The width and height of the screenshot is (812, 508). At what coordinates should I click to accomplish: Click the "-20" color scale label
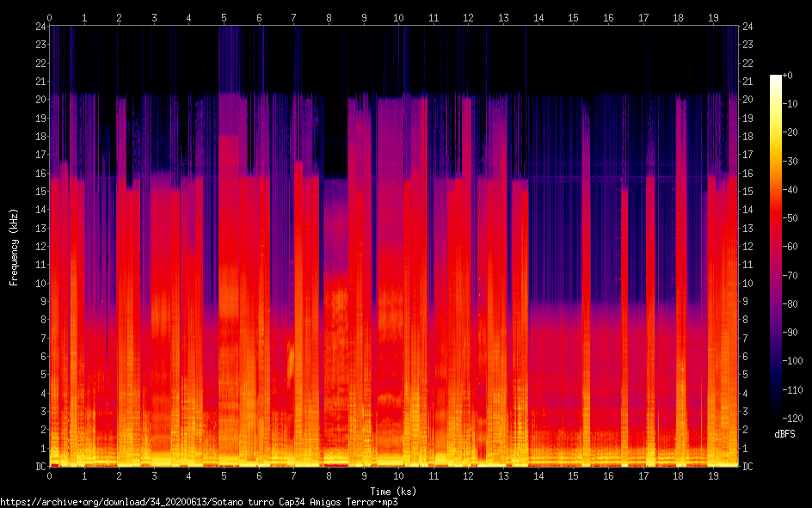point(790,132)
